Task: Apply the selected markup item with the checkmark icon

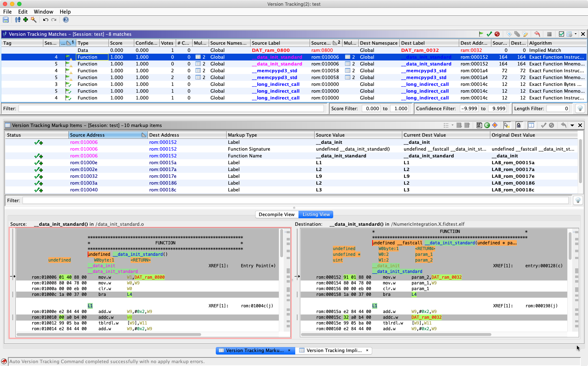Action: 544,125
